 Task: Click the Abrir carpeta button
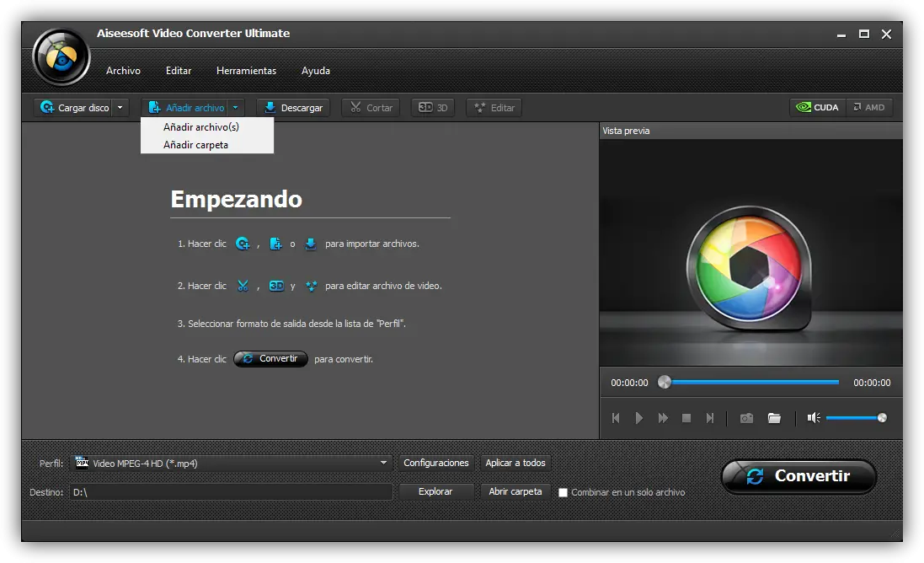click(515, 491)
